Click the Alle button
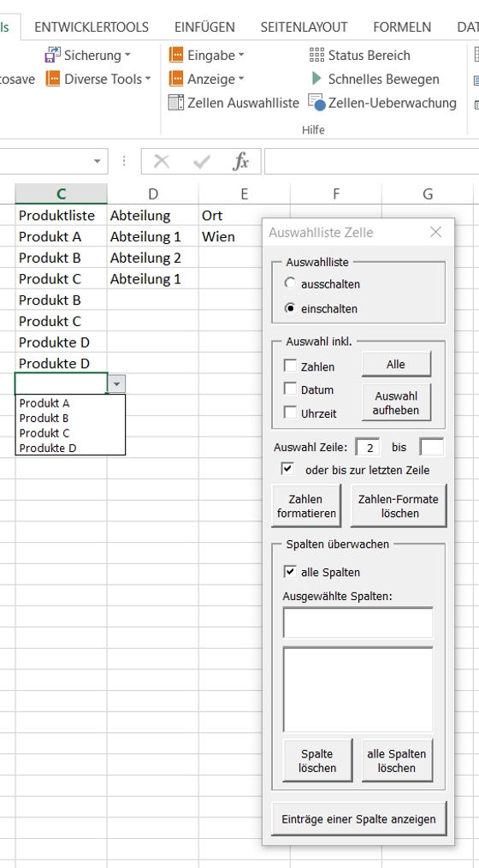This screenshot has width=479, height=868. (396, 365)
